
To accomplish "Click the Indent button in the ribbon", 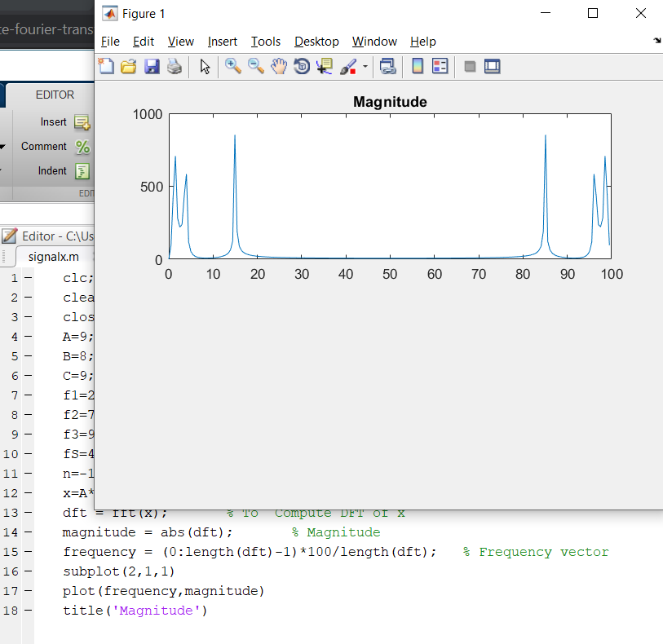I will (82, 171).
